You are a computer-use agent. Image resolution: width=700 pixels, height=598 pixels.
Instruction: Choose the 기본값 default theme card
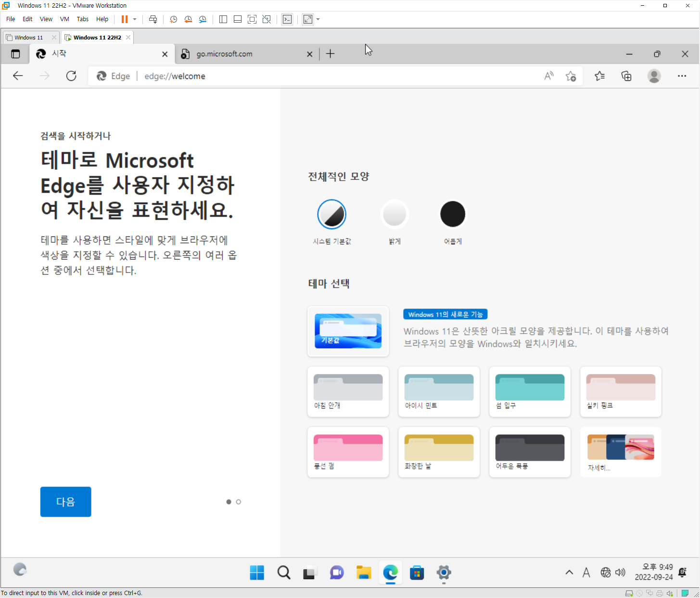point(348,331)
